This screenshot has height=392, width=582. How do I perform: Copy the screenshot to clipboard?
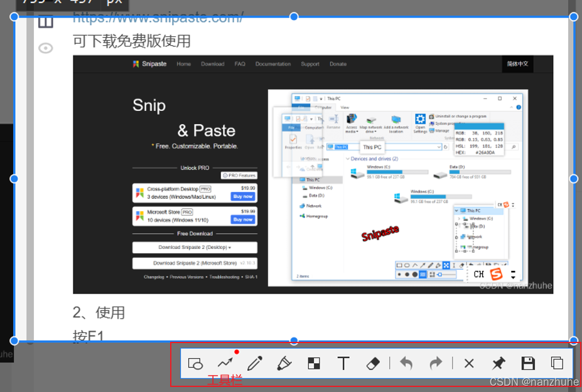point(557,363)
